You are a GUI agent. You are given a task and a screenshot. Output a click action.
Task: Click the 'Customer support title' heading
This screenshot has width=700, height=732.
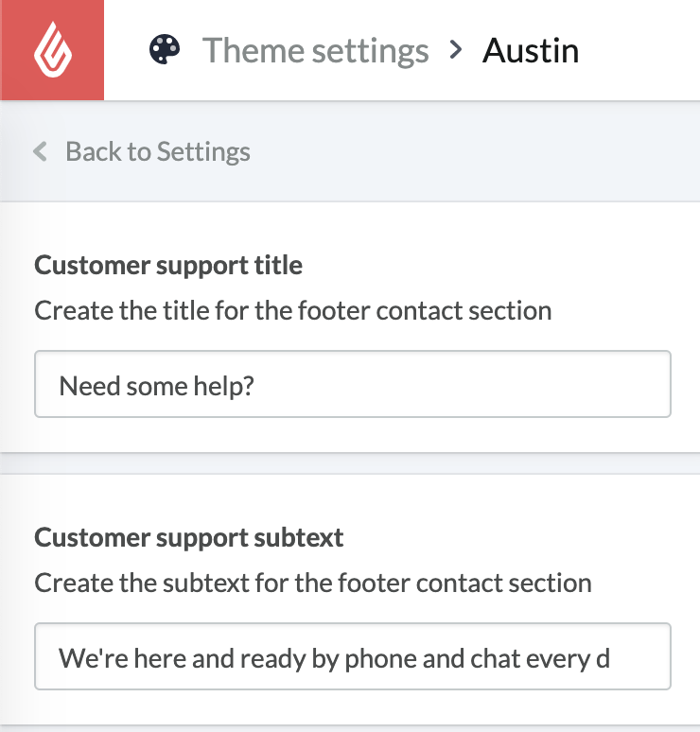coord(168,265)
